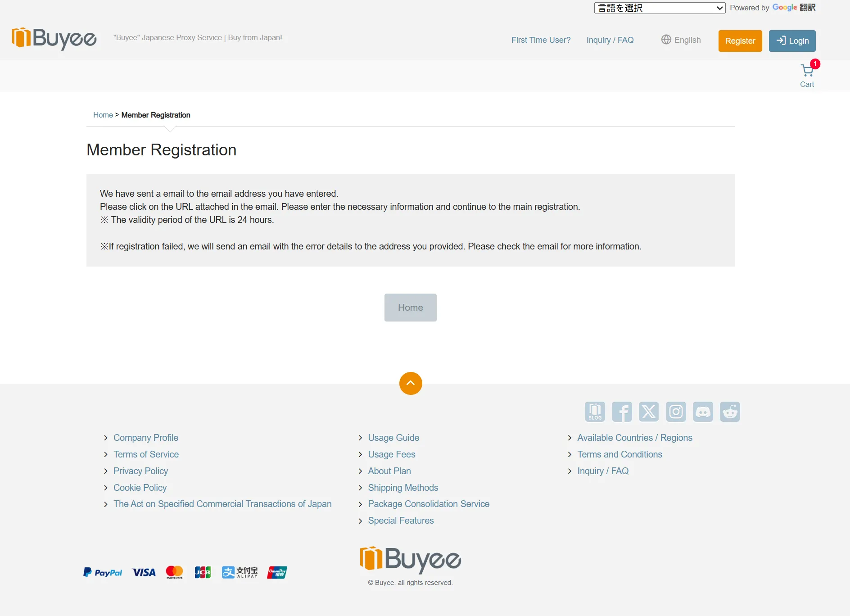Visit the Instagram social icon
850x616 pixels.
pos(676,412)
